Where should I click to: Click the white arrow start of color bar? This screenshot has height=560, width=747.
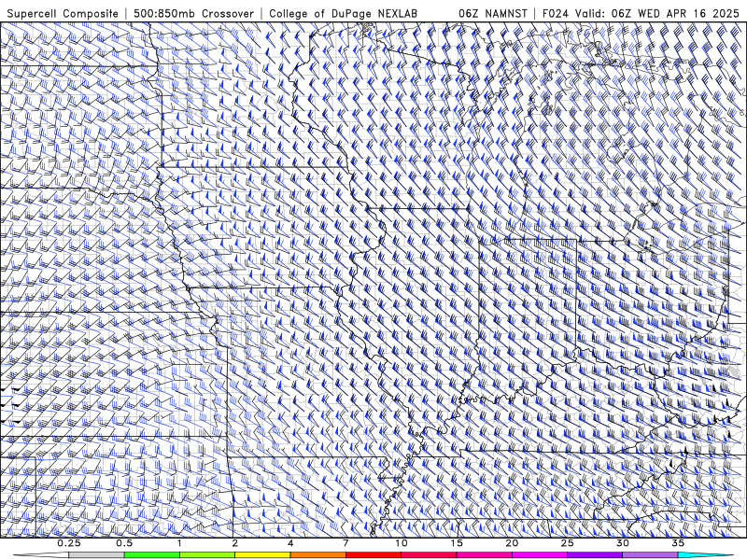tap(41, 555)
